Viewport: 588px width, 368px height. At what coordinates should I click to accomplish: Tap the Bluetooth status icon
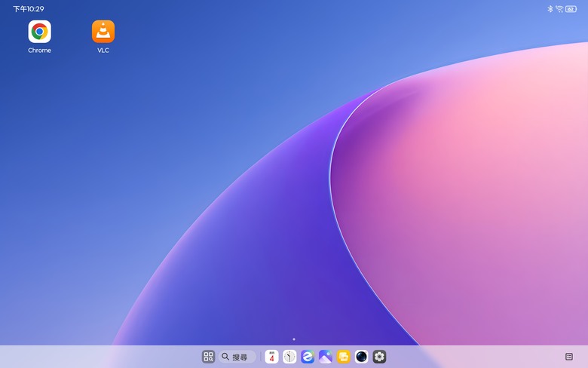(x=550, y=9)
